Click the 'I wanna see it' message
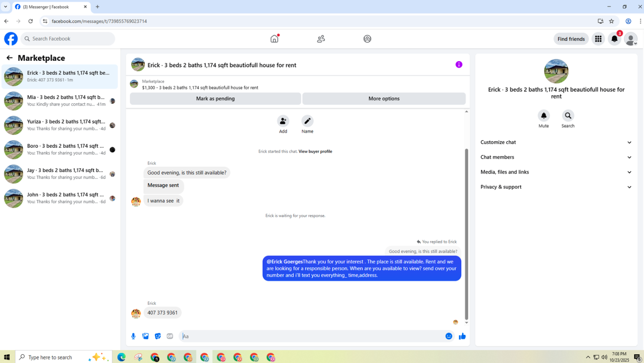The height and width of the screenshot is (363, 644). (163, 201)
